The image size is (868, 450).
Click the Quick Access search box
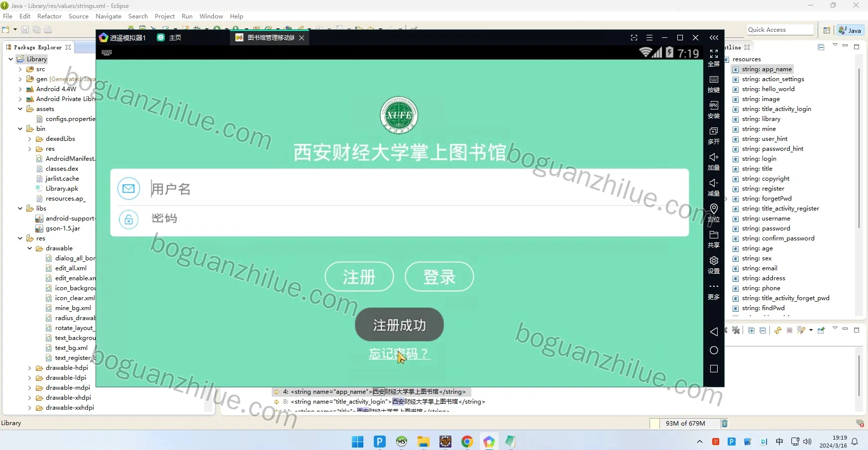[780, 30]
